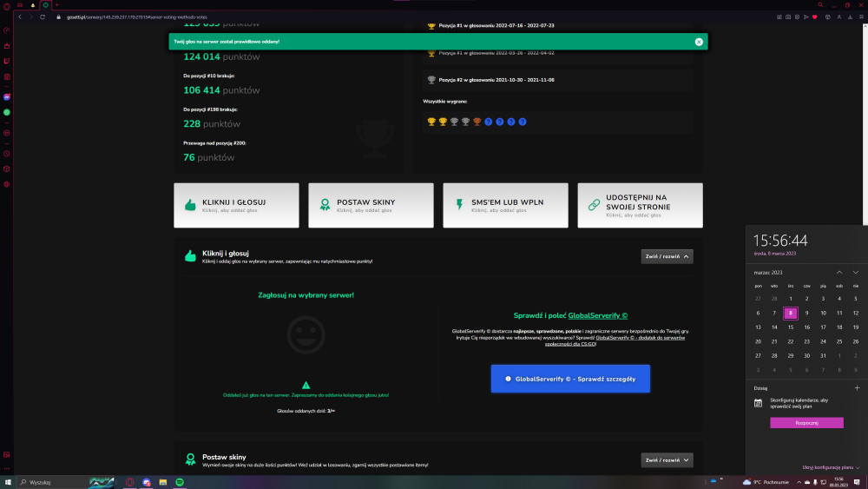Follow the green 'GlobalServerify ©' heading link
This screenshot has width=868, height=489.
pyautogui.click(x=598, y=315)
